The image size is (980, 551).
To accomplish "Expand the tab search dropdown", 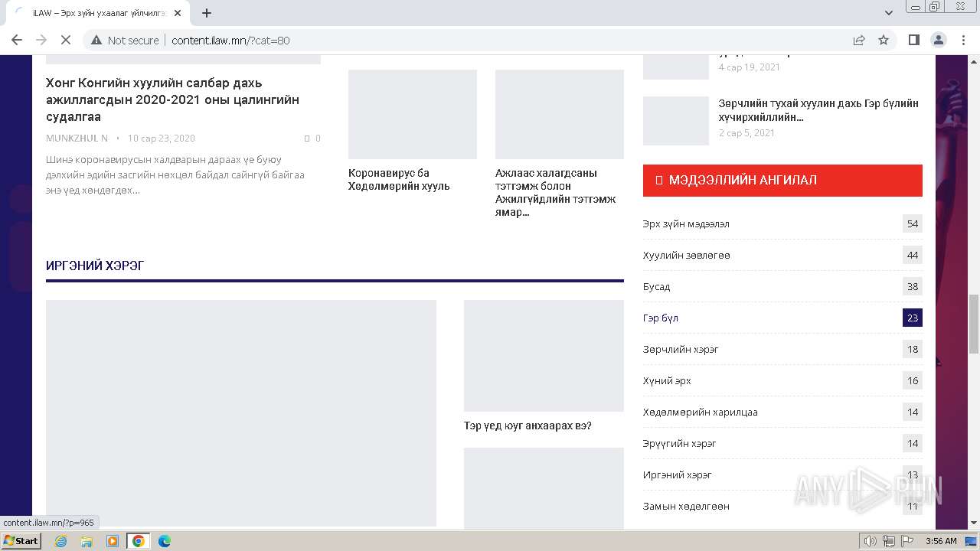I will 889,13.
